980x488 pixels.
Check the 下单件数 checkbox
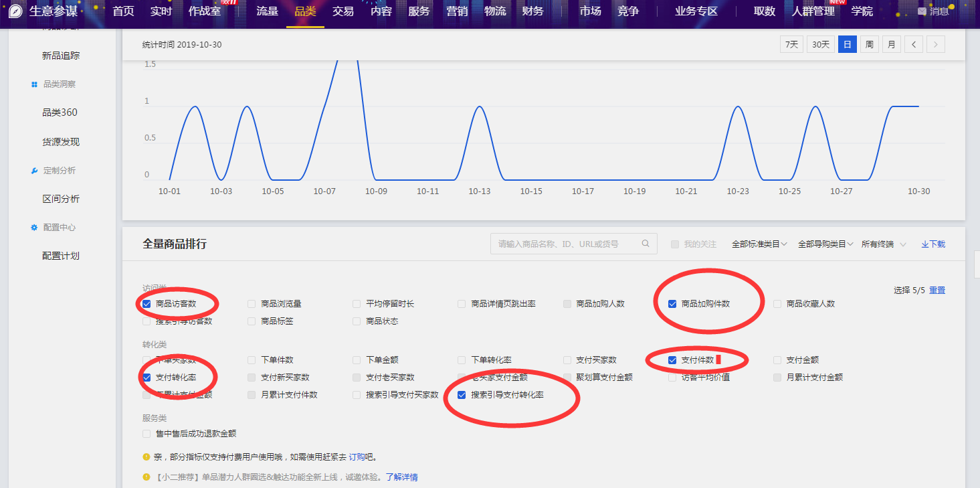pos(252,360)
